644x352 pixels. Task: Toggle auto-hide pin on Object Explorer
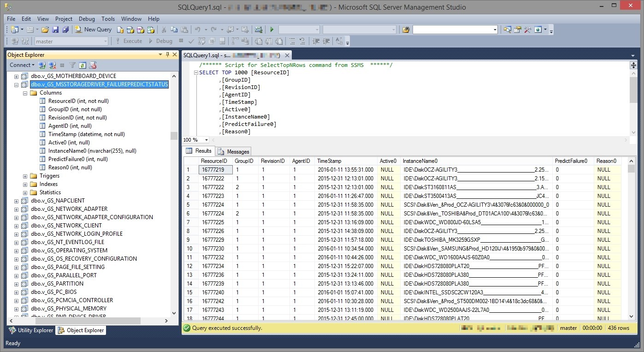click(x=167, y=54)
